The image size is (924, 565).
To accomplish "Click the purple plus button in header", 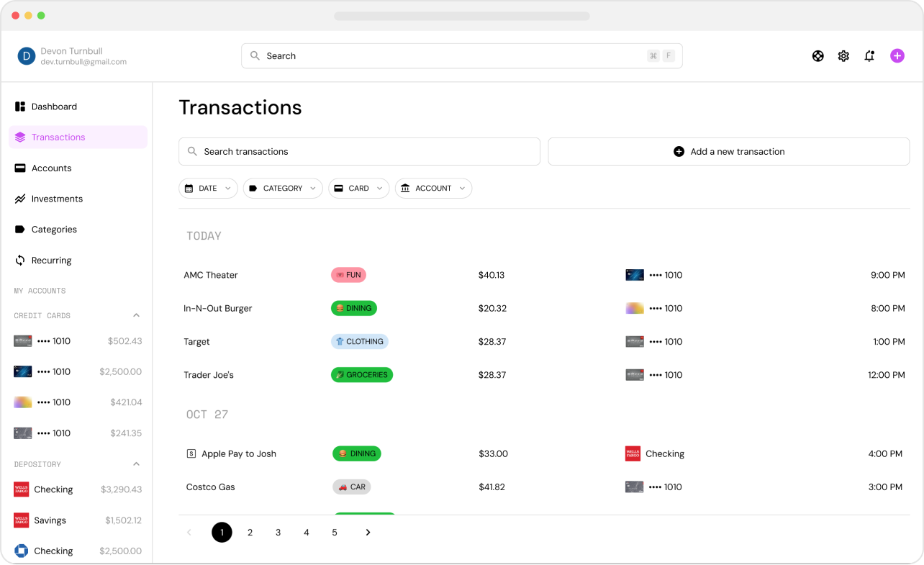I will tap(897, 56).
